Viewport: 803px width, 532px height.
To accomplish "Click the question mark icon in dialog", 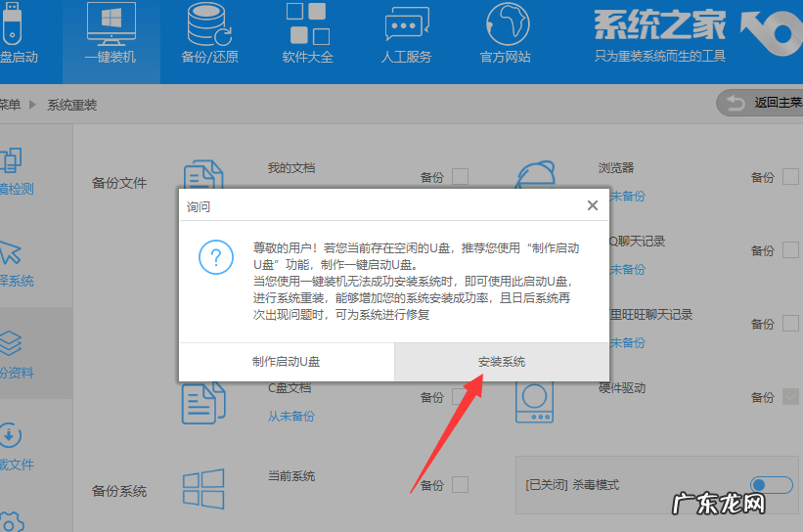I will point(216,257).
